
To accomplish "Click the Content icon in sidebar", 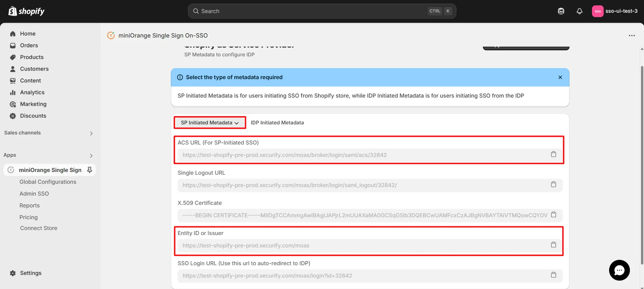I will pos(13,80).
